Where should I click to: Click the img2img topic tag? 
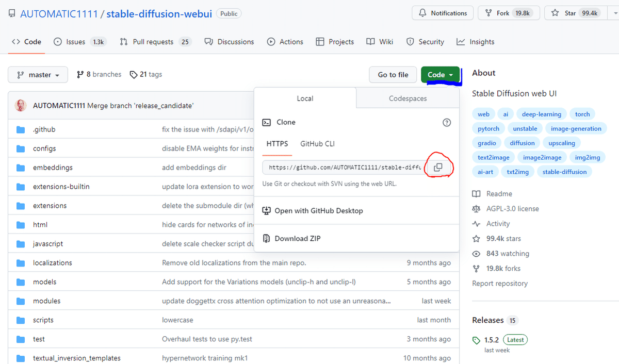click(588, 157)
